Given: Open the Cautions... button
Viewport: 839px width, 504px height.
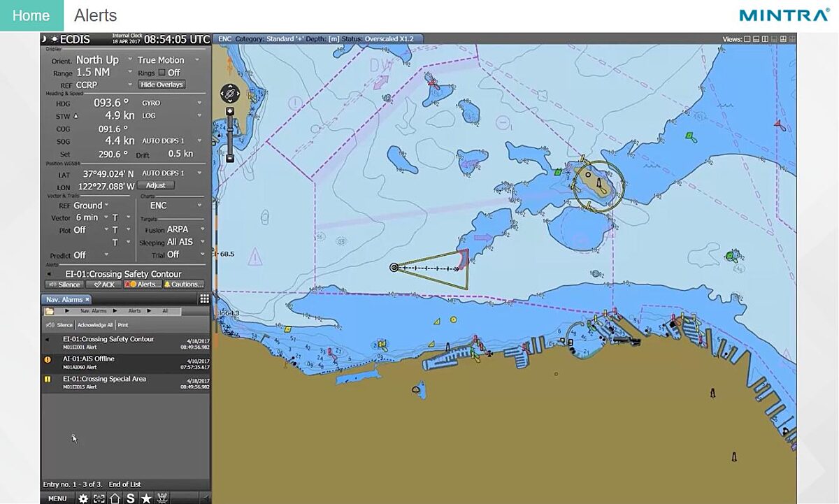Looking at the screenshot, I should click(184, 285).
